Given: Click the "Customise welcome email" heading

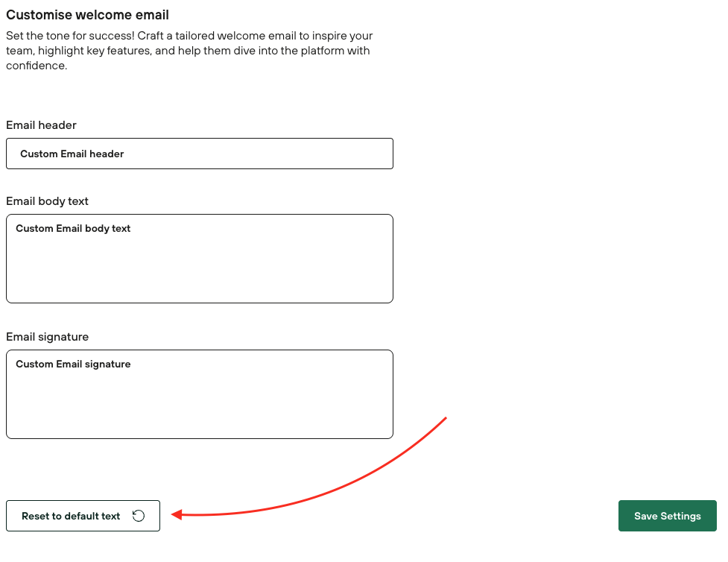Looking at the screenshot, I should pyautogui.click(x=87, y=15).
